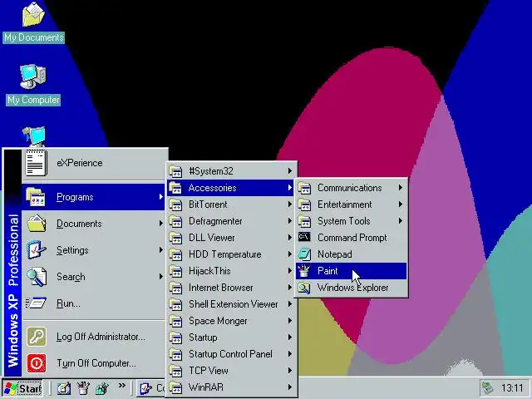This screenshot has width=532, height=399.
Task: Click the Entertainment folder icon
Action: click(x=304, y=204)
